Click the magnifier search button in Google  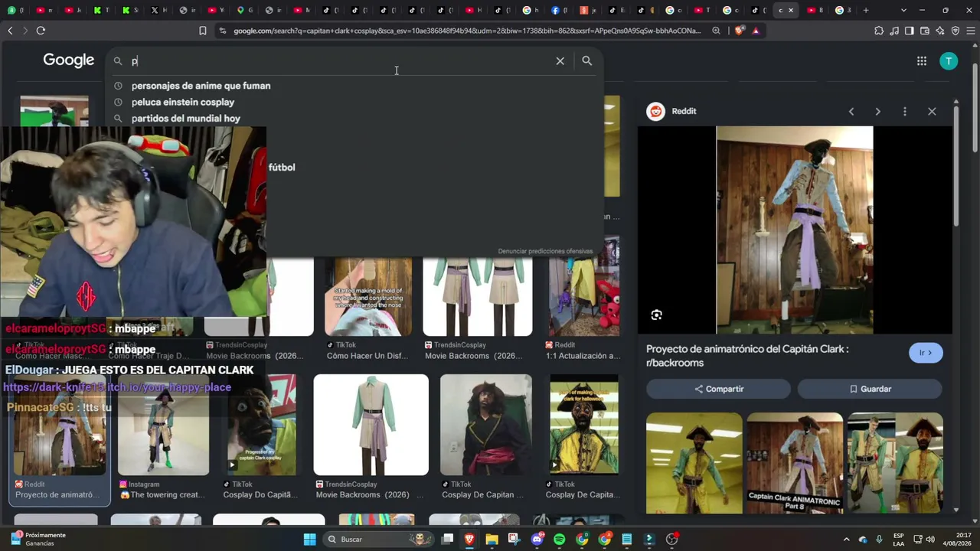tap(586, 61)
